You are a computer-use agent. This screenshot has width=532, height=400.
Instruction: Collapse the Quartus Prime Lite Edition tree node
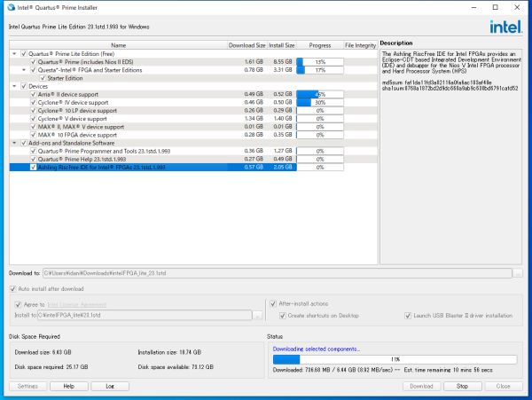14,53
